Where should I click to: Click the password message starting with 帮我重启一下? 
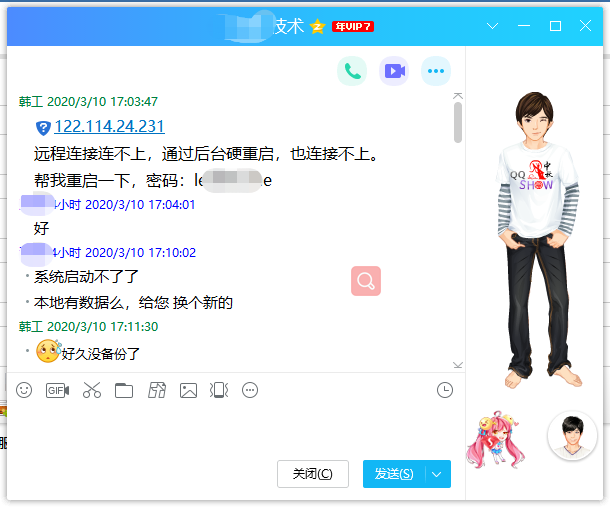(153, 181)
